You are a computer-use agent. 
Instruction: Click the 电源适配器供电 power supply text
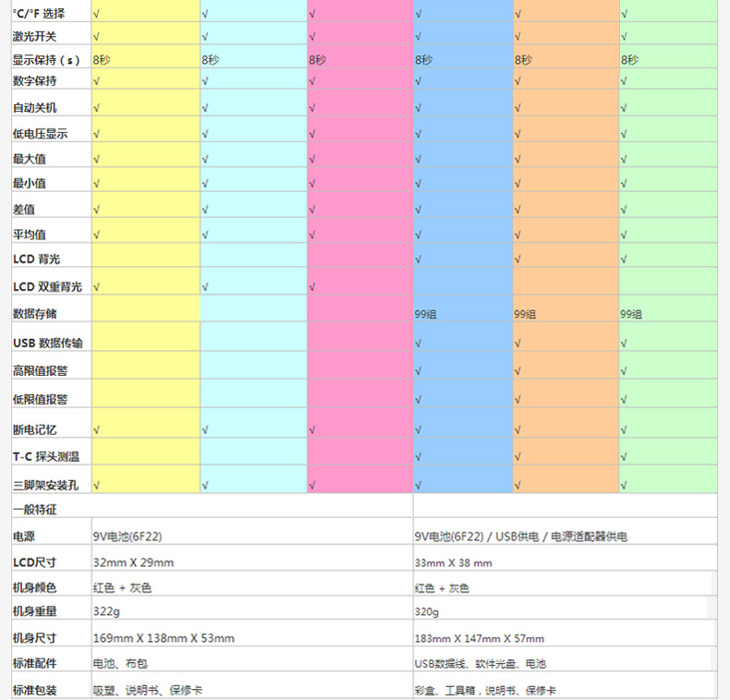[x=586, y=536]
